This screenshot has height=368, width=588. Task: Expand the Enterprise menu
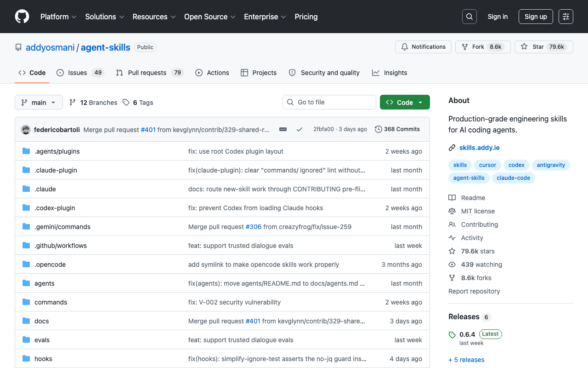[x=265, y=17]
